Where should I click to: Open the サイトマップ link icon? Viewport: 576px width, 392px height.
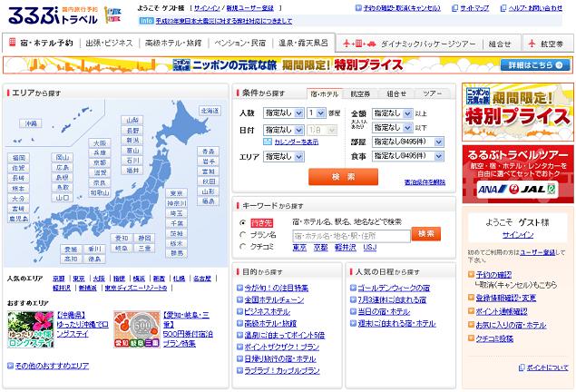pyautogui.click(x=454, y=8)
